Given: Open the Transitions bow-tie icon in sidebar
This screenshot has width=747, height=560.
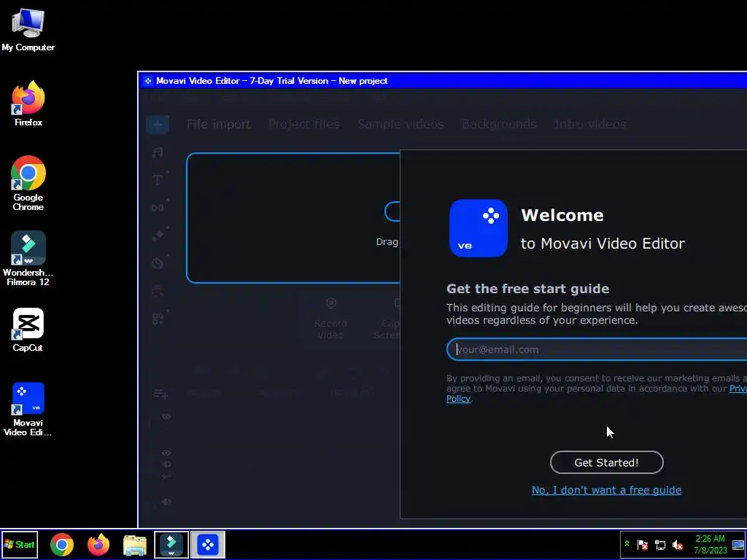Looking at the screenshot, I should click(x=158, y=208).
